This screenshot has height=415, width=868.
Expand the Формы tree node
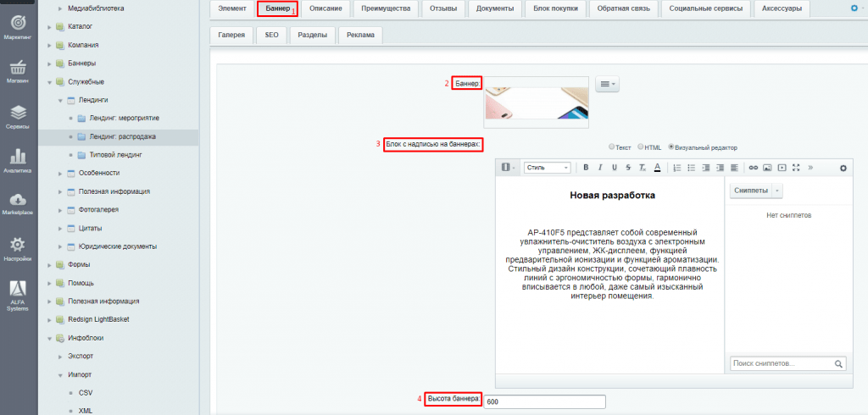tap(50, 265)
